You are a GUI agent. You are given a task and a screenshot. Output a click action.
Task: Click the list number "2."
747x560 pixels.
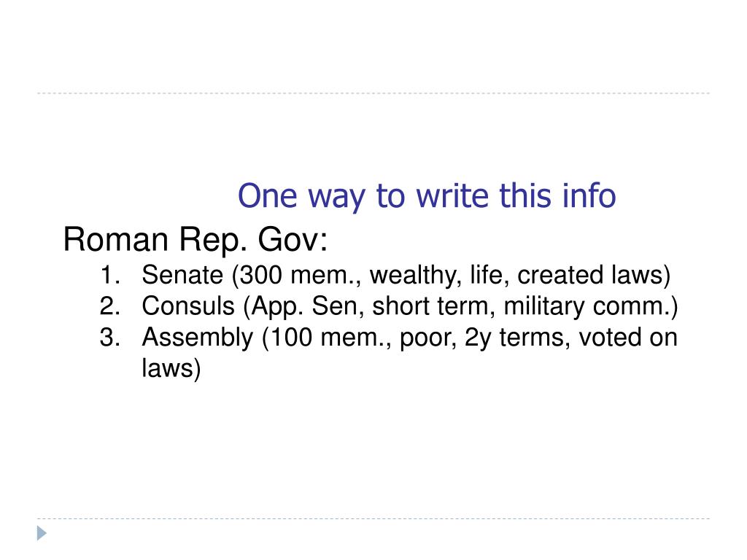[109, 306]
